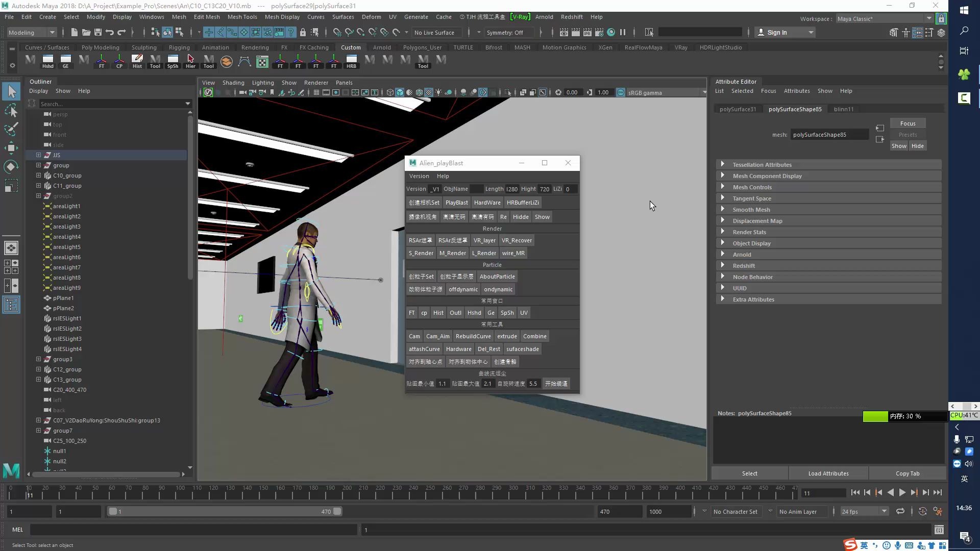Switch to the blinn11 tab
This screenshot has width=980, height=551.
pos(843,109)
